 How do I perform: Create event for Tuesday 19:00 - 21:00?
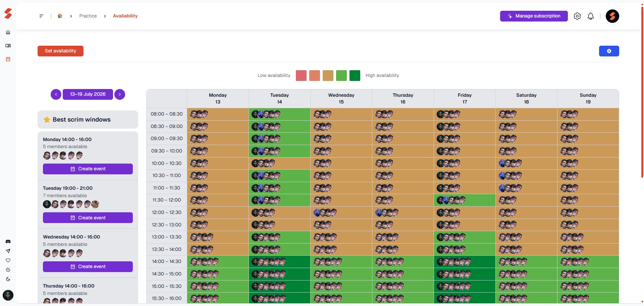pyautogui.click(x=88, y=218)
